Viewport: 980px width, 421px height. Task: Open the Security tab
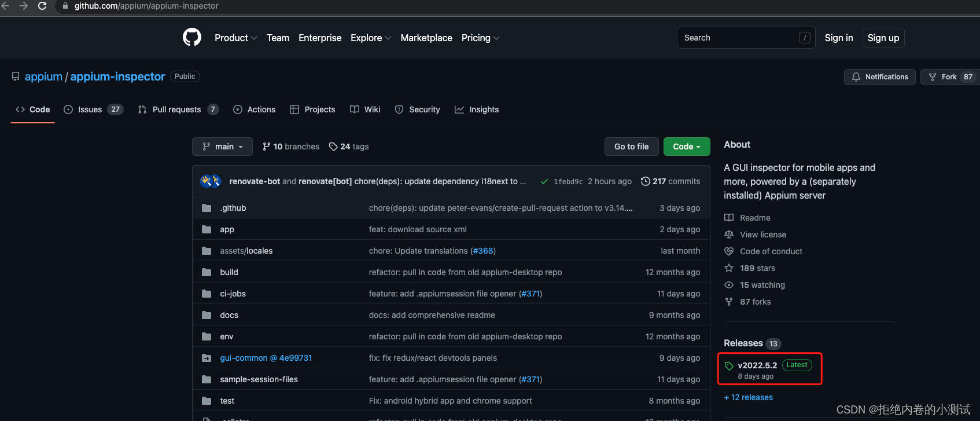(417, 109)
